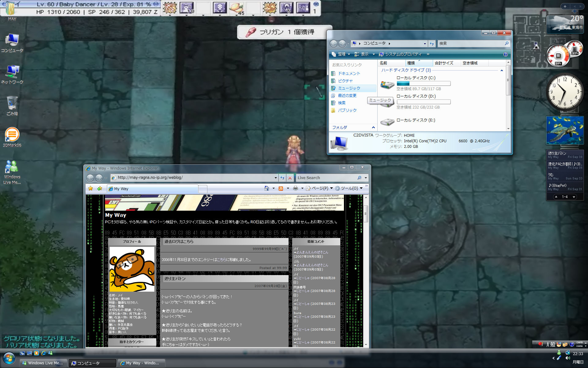Show more Explorer toolbar commands chevron
Screen dimensions: 588x368
428,54
